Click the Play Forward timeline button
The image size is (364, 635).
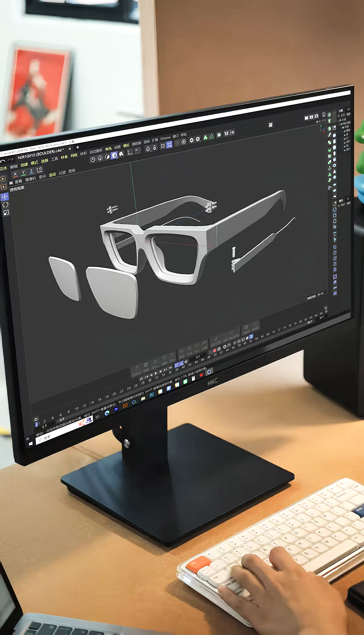tap(156, 373)
